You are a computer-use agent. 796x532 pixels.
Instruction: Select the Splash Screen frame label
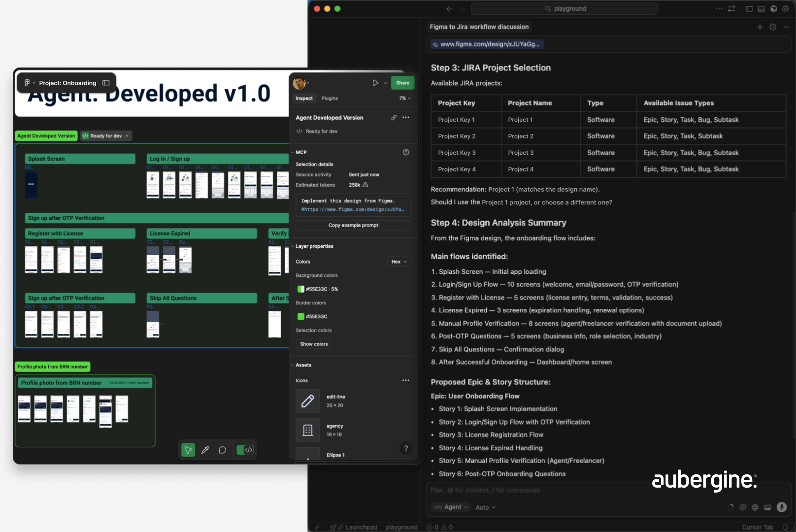(x=80, y=159)
